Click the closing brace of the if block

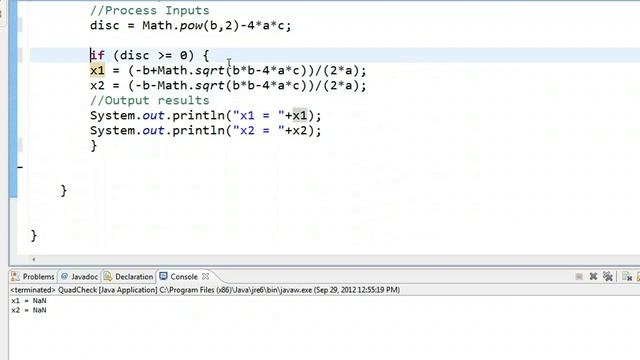click(94, 146)
